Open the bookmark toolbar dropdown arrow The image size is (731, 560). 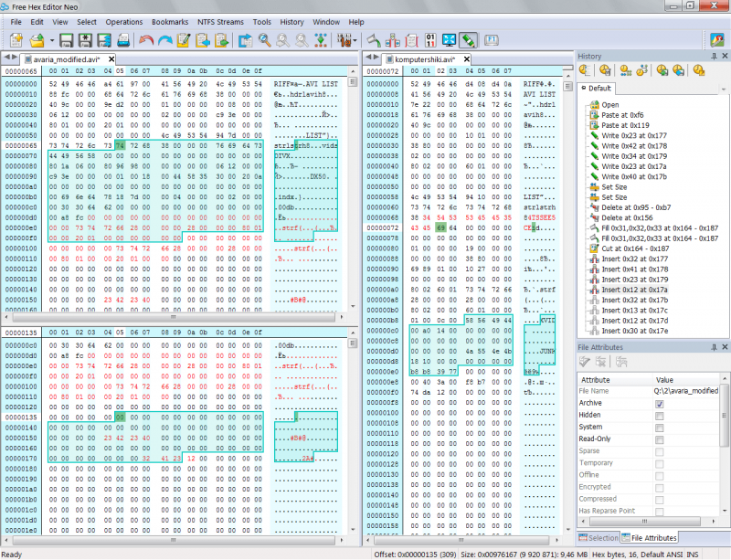point(355,40)
